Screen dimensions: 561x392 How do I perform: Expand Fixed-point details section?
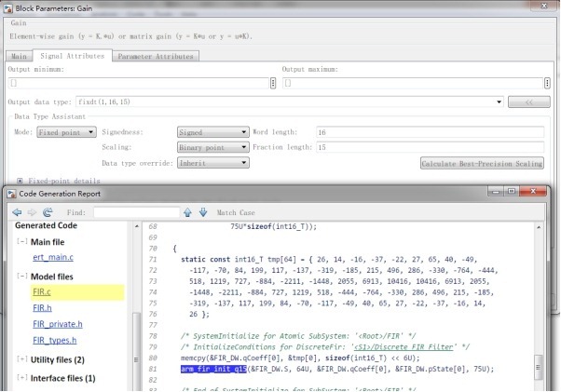coord(20,181)
